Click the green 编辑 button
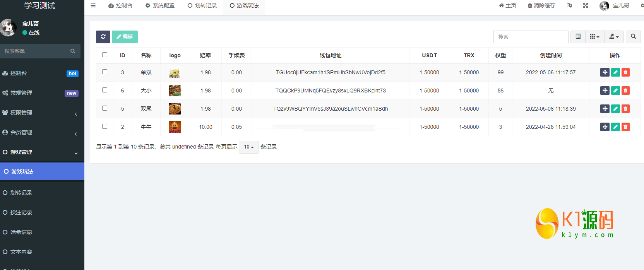 point(125,37)
